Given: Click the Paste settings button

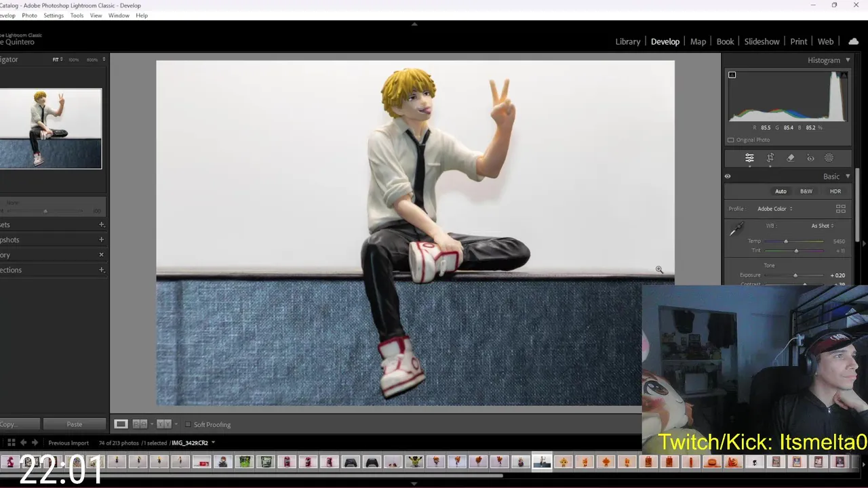Looking at the screenshot, I should [75, 424].
